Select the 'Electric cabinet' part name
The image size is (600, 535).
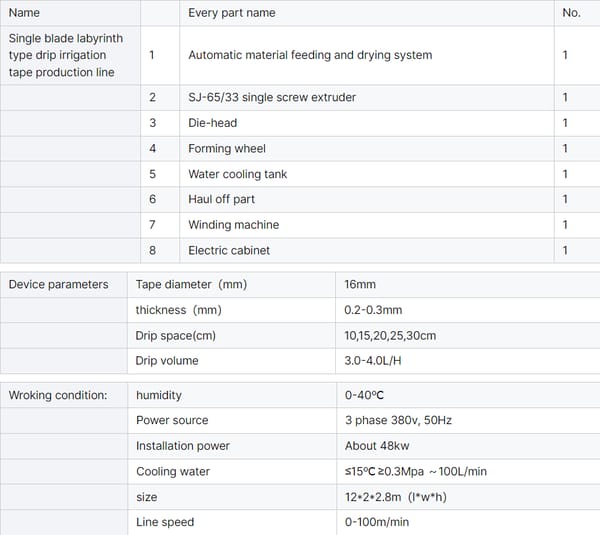point(229,250)
